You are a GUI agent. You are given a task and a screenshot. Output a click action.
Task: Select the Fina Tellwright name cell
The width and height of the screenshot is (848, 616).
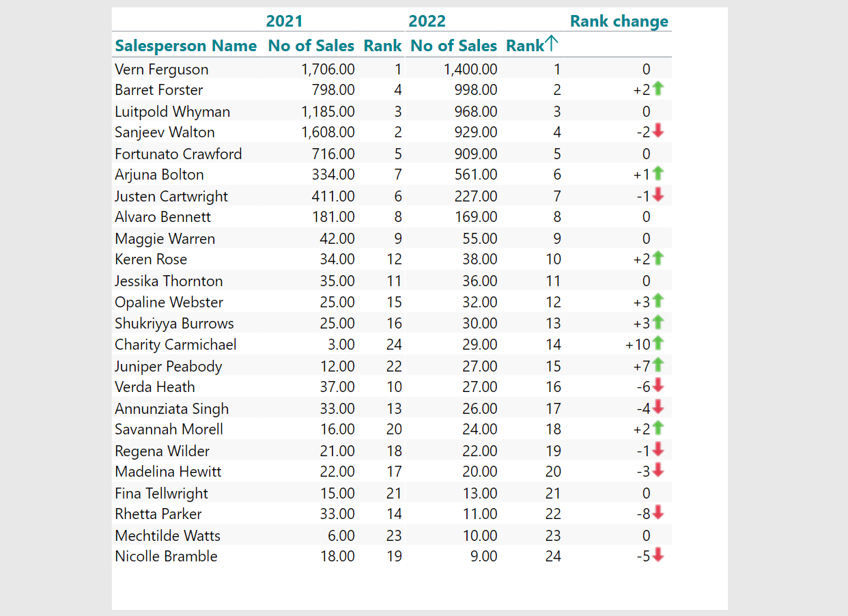point(162,493)
